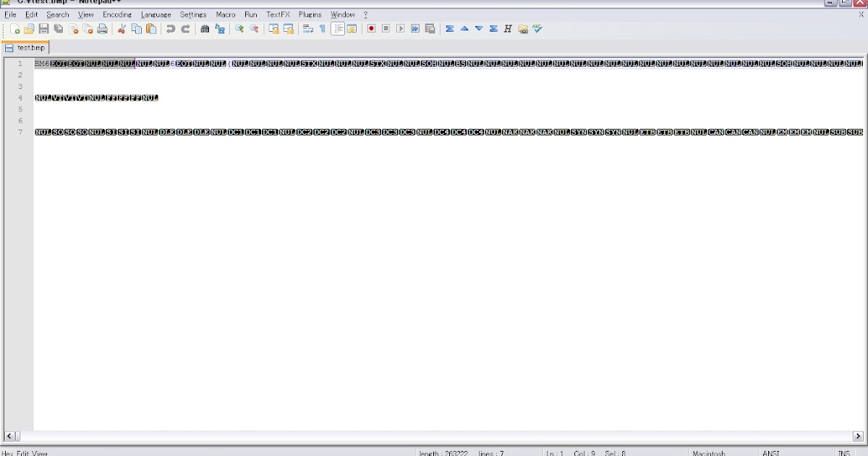This screenshot has height=456, width=868.
Task: Zoom in using the magnifier plus icon
Action: pos(239,29)
